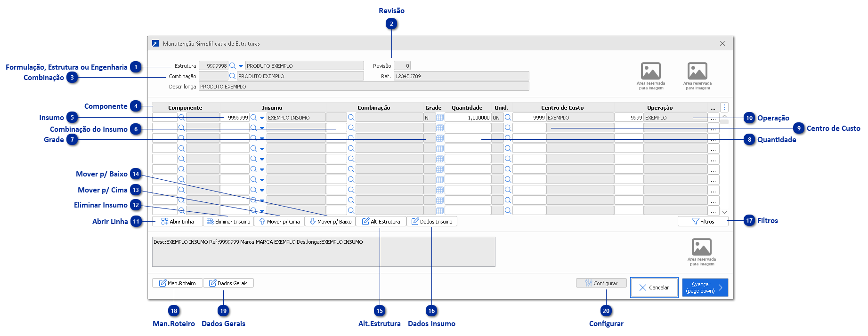Click Dados Gerais button
This screenshot has width=868, height=336.
228,283
